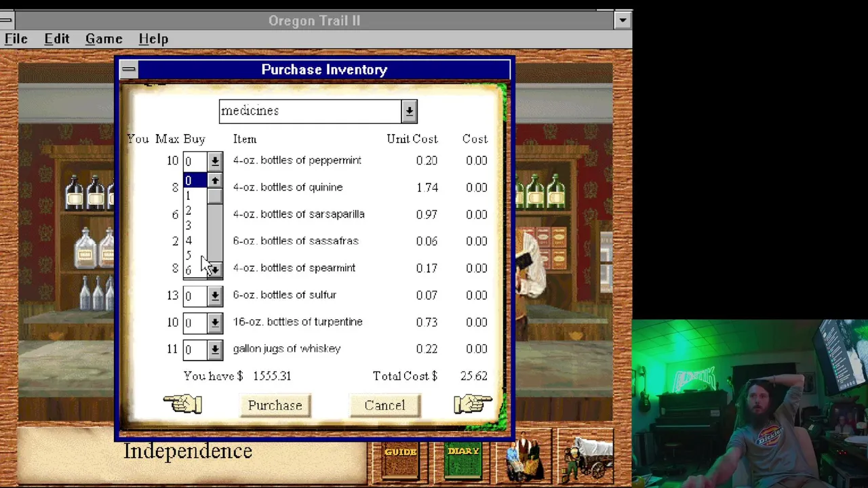This screenshot has width=868, height=488.
Task: Click the quantity list scroll-down arrow
Action: point(214,270)
